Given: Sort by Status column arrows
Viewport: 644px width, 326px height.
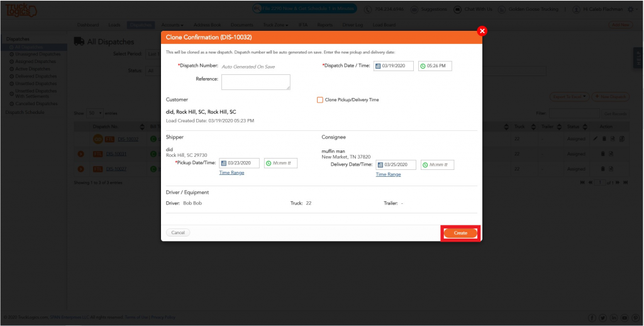Looking at the screenshot, I should click(585, 127).
